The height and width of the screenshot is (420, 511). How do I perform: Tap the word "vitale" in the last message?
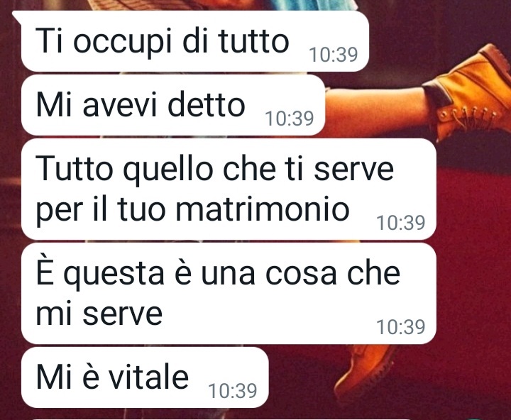click(148, 377)
